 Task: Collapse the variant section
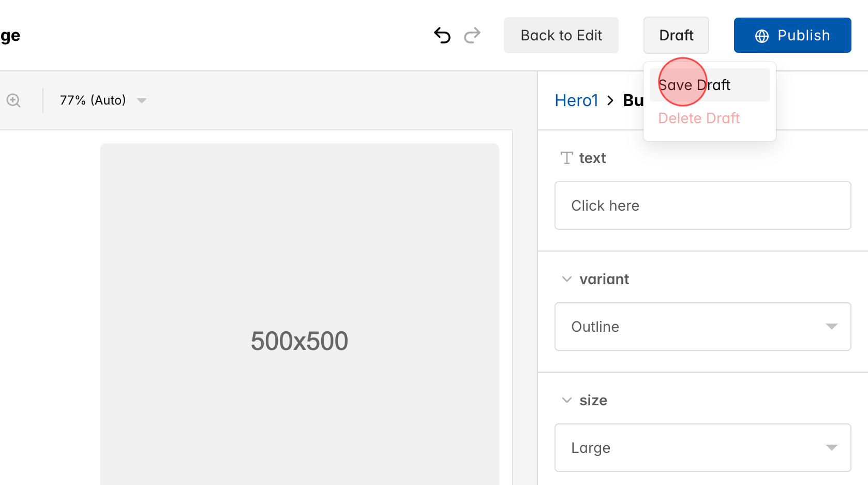coord(566,278)
